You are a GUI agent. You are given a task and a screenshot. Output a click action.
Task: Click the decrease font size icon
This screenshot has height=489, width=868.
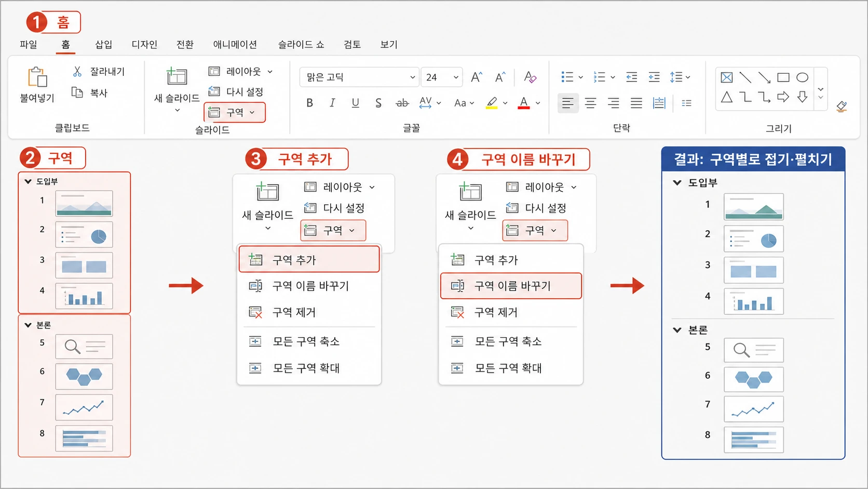[500, 77]
